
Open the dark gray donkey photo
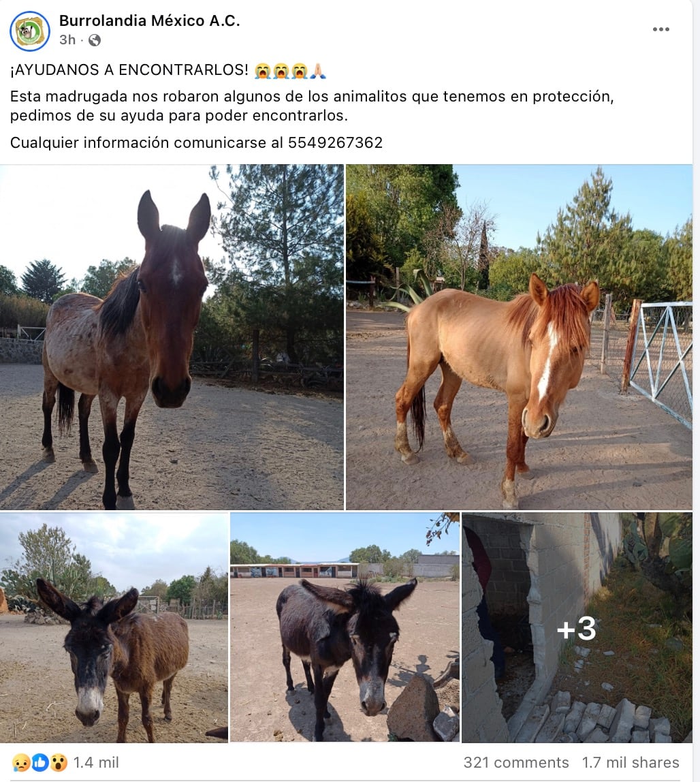pos(345,627)
